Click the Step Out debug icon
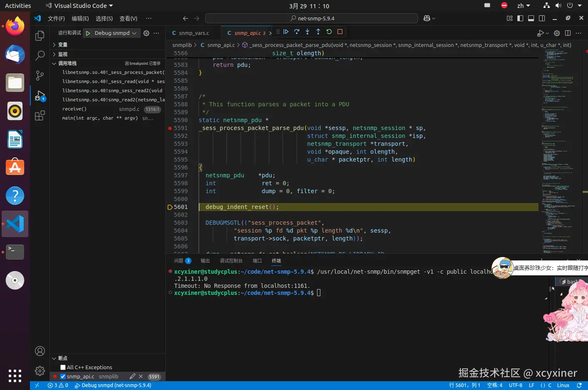The image size is (588, 390). click(318, 32)
